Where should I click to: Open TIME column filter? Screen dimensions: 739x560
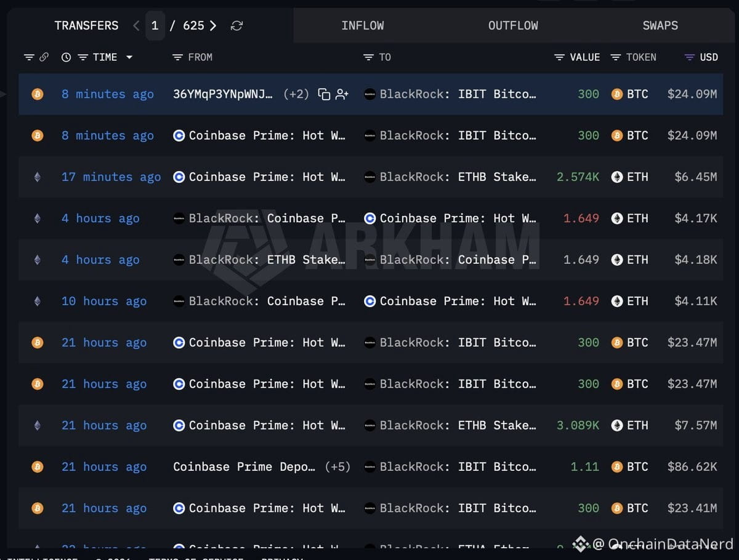[83, 57]
